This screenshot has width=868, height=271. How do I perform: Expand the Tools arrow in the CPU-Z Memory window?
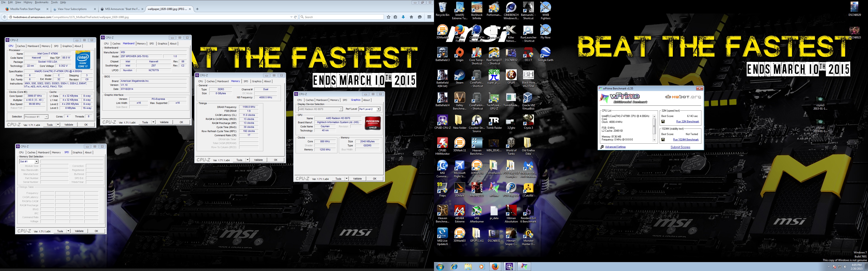(x=247, y=160)
